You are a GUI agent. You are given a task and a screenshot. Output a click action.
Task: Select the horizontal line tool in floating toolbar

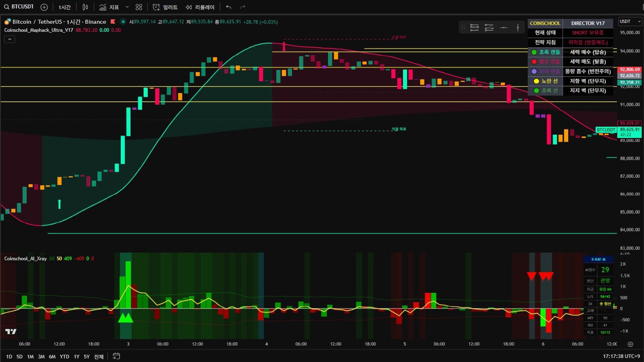coord(504,27)
